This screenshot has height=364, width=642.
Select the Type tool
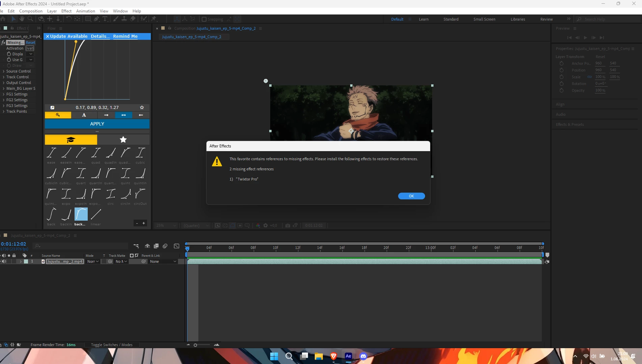tap(105, 19)
